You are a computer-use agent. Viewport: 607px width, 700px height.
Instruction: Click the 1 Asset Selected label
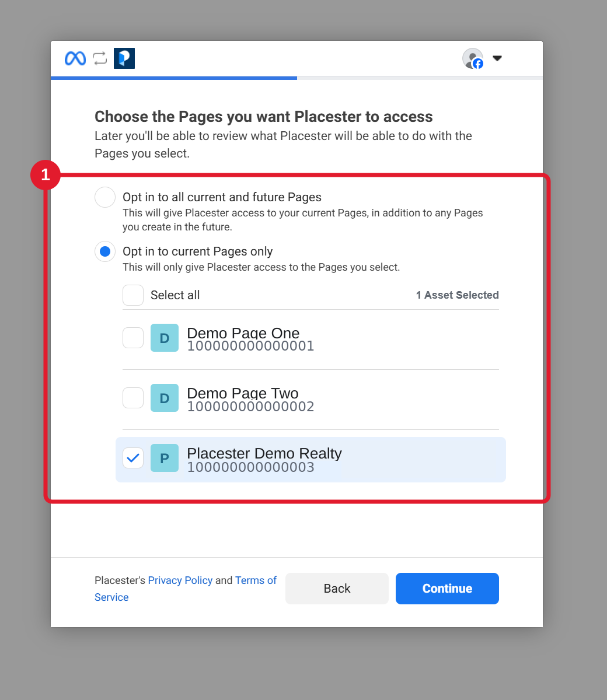pyautogui.click(x=458, y=295)
